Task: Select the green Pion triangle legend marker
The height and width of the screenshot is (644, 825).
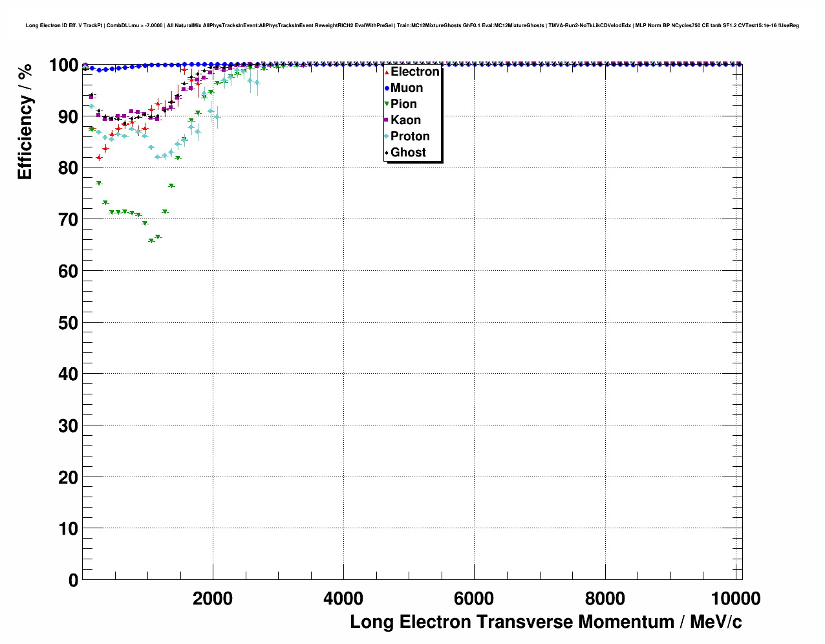Action: click(387, 104)
